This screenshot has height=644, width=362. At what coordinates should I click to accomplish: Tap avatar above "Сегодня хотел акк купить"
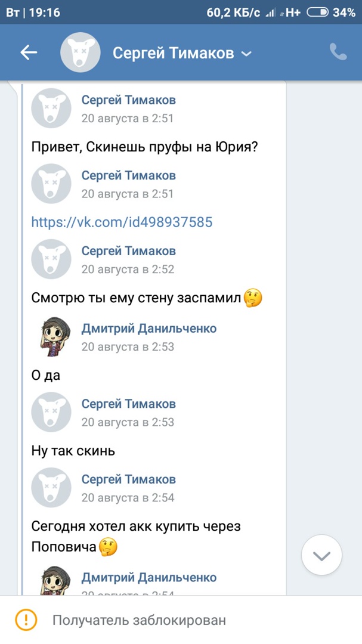[51, 487]
